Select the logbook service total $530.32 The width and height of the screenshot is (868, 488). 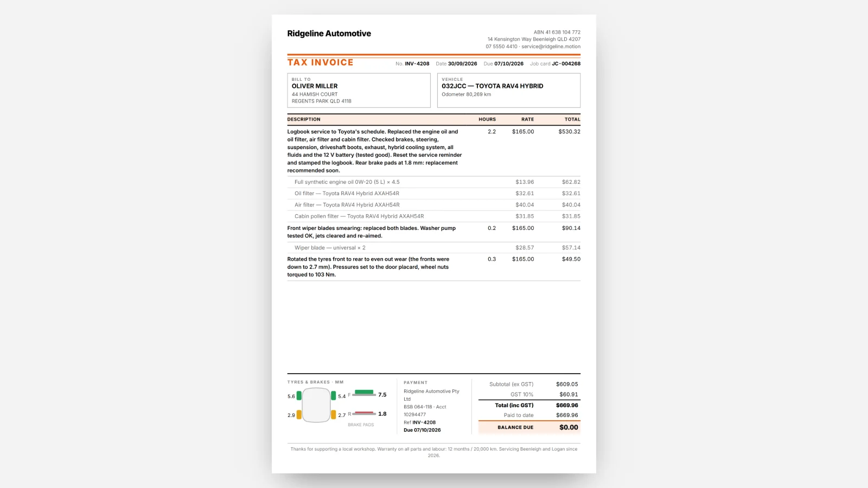(x=570, y=132)
